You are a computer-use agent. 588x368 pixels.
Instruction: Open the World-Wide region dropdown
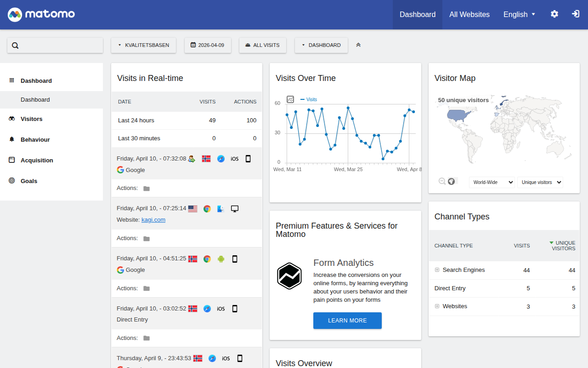(492, 182)
